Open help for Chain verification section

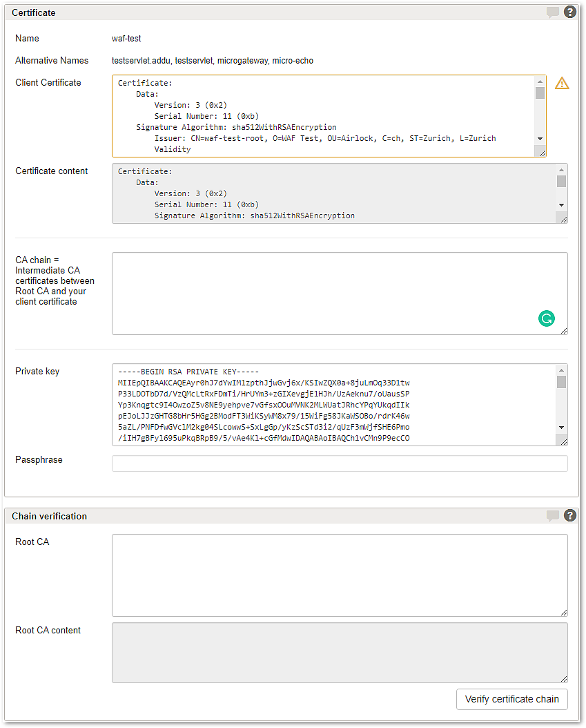pyautogui.click(x=569, y=515)
